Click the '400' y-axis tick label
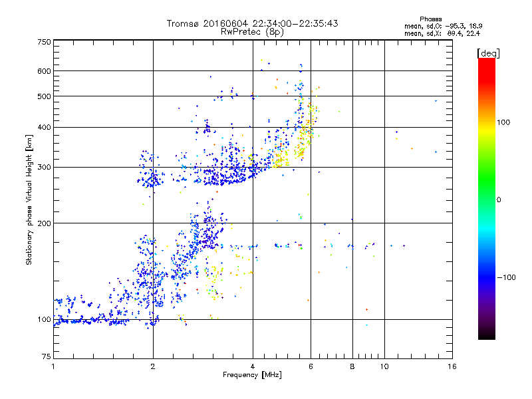Image resolution: width=532 pixels, height=399 pixels. pos(44,128)
